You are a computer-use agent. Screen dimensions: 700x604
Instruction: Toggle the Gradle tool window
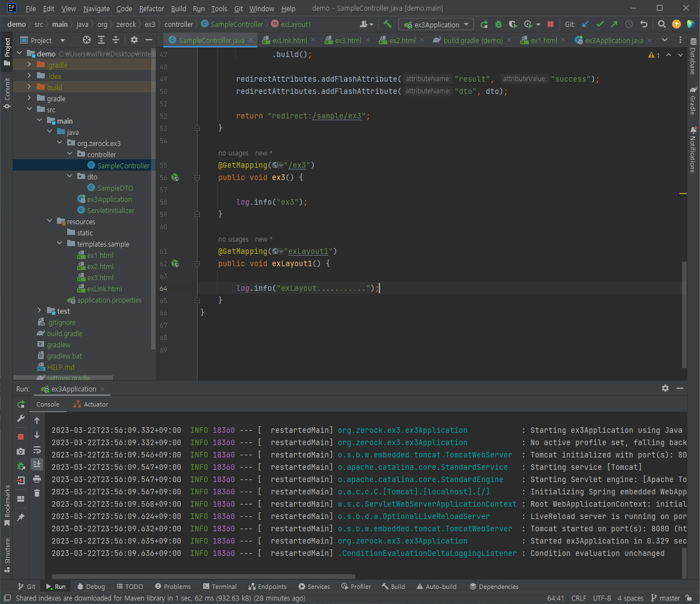pos(693,101)
